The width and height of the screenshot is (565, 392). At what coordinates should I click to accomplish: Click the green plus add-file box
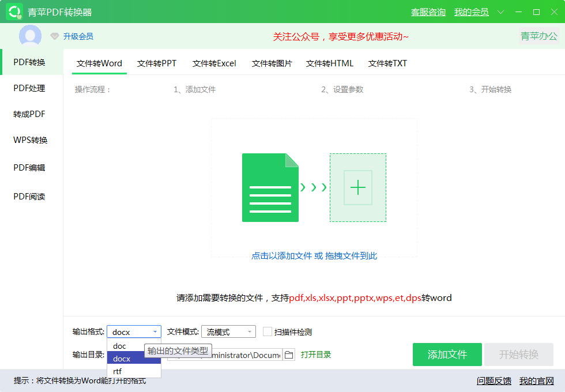358,187
